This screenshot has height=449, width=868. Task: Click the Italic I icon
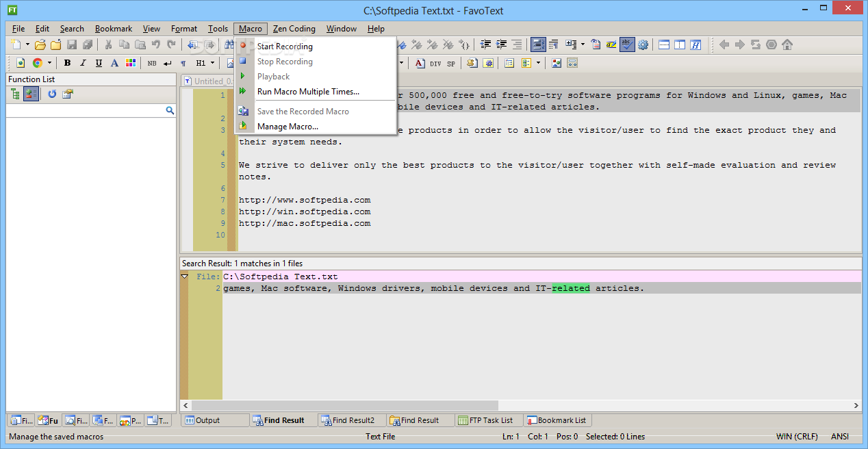pos(83,63)
